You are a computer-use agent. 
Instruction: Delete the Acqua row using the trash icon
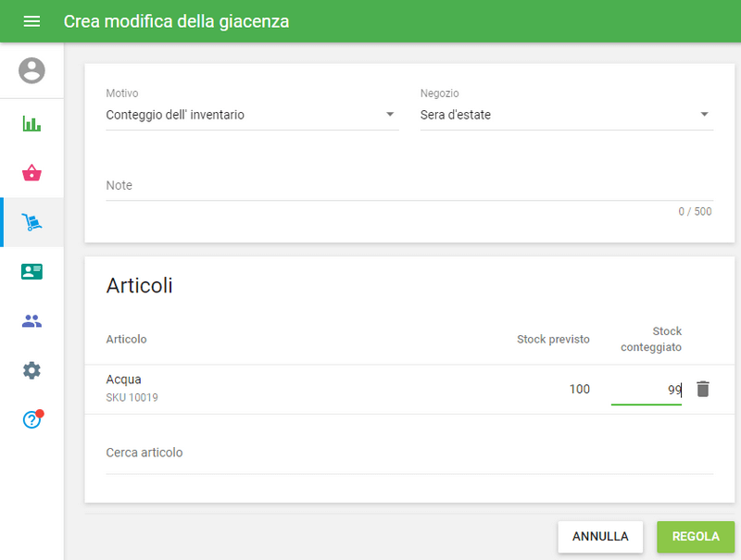tap(702, 389)
